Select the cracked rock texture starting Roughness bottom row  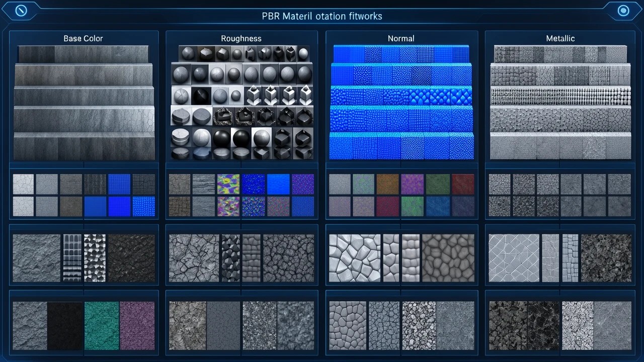[x=188, y=326]
